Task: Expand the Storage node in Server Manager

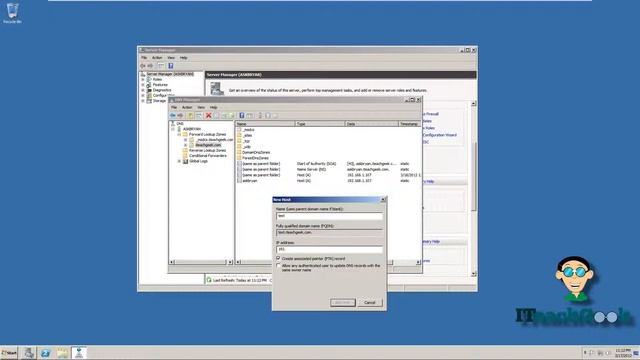Action: click(143, 101)
